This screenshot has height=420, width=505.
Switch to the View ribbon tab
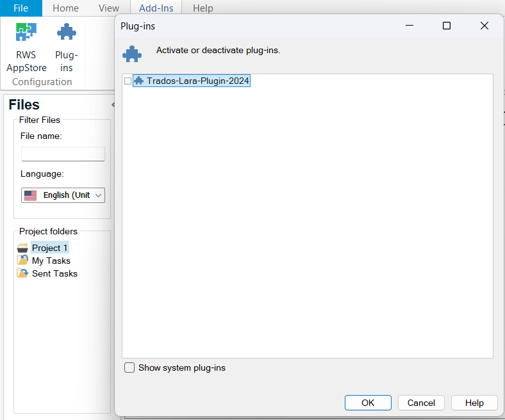(x=109, y=8)
